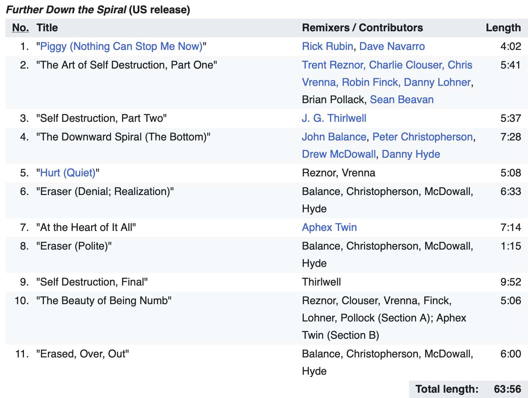This screenshot has width=532, height=398.
Task: Click the "No." column header
Action: (20, 28)
